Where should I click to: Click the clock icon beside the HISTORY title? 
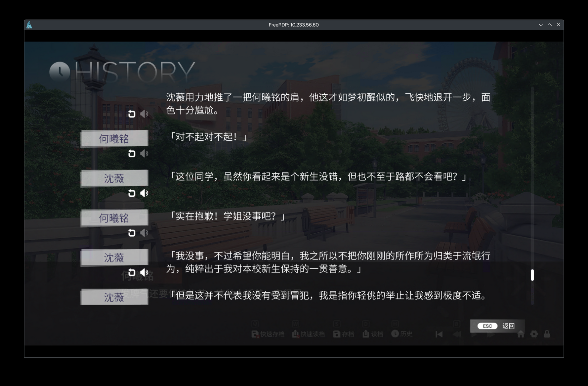pyautogui.click(x=60, y=71)
